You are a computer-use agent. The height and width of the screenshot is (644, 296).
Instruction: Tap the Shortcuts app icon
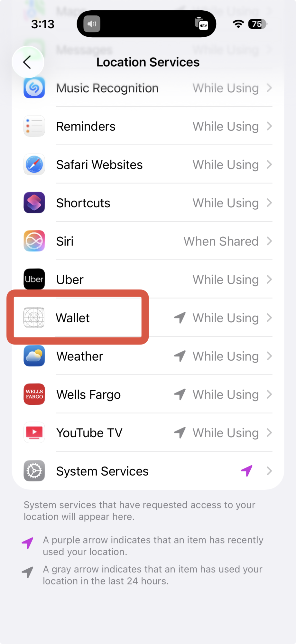tap(34, 203)
